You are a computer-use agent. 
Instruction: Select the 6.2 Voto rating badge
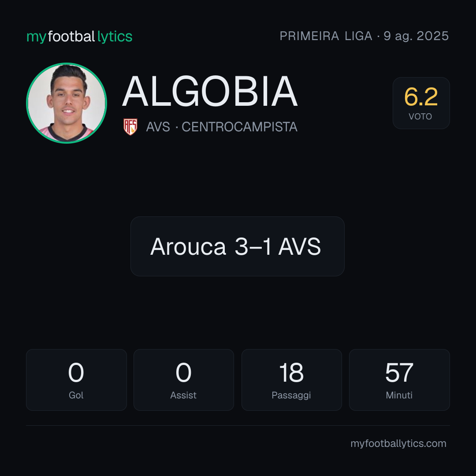(x=421, y=103)
